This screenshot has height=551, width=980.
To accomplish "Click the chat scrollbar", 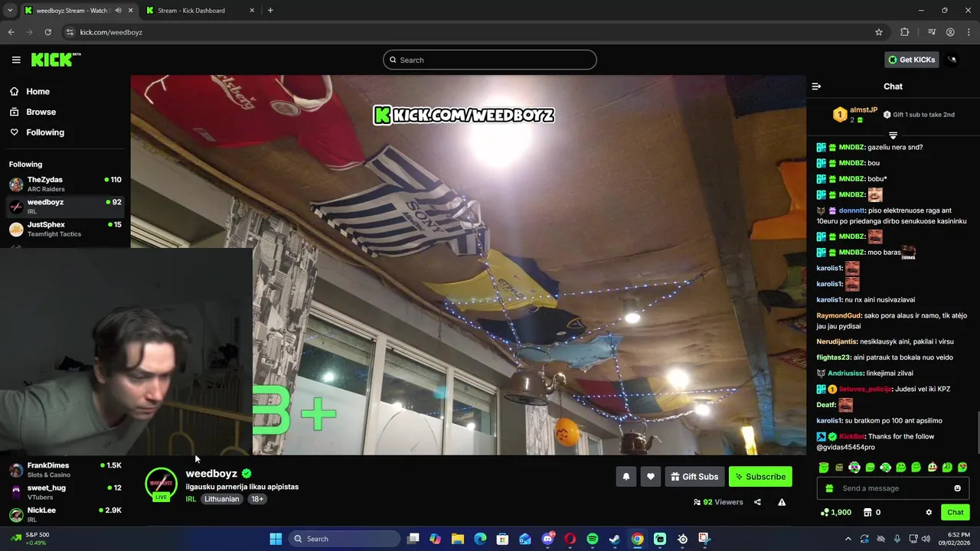I will pos(978,434).
